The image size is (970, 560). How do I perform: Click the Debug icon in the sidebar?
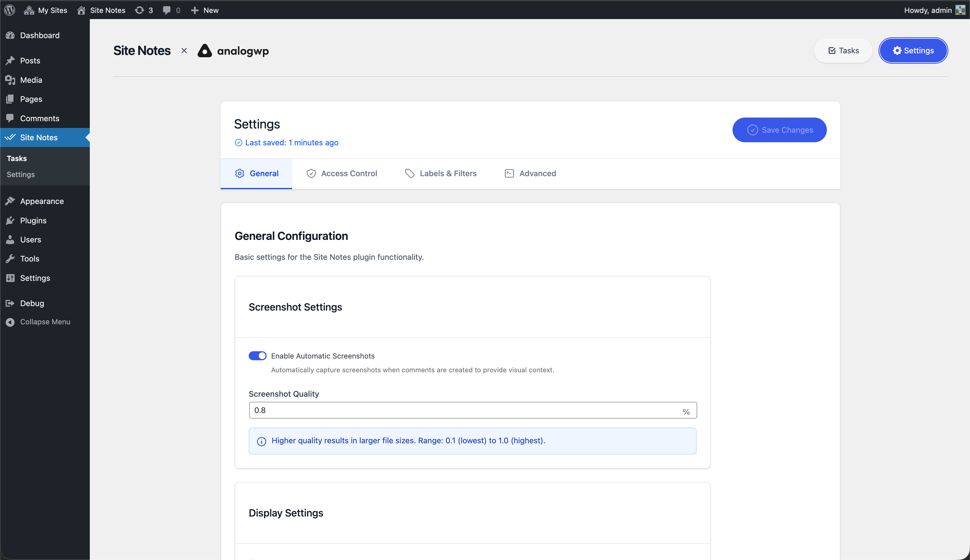10,303
